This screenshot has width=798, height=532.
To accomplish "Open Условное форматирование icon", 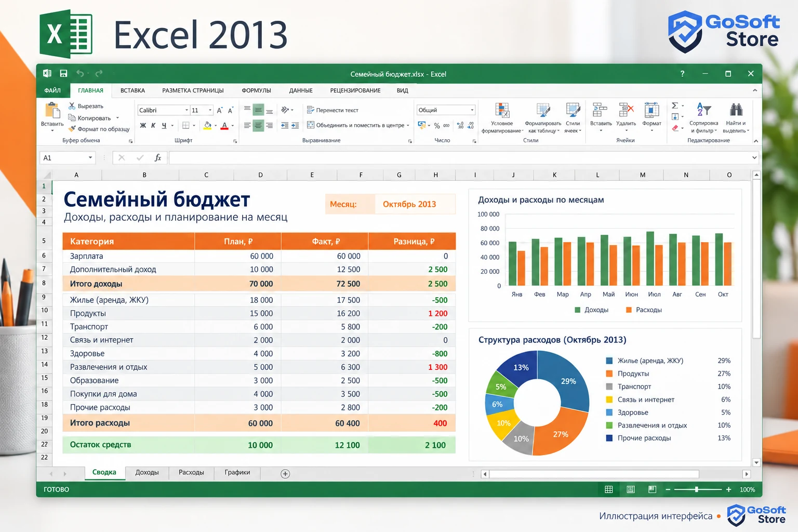I will tap(502, 110).
